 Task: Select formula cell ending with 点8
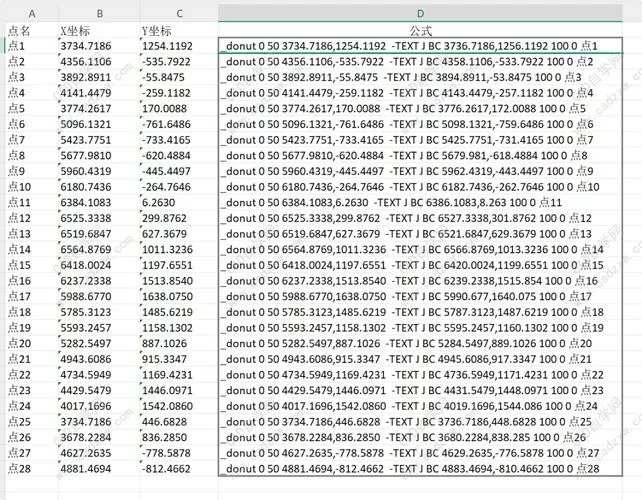(x=420, y=156)
